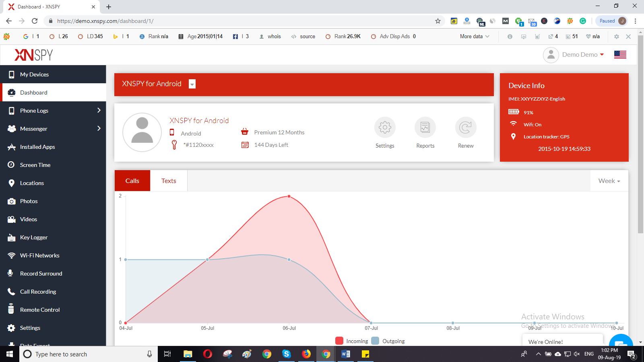Click the device profile avatar picture
This screenshot has height=362, width=644.
[142, 132]
